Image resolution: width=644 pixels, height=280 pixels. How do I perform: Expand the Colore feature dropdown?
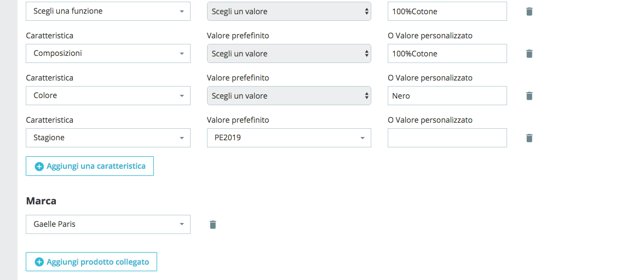point(108,96)
